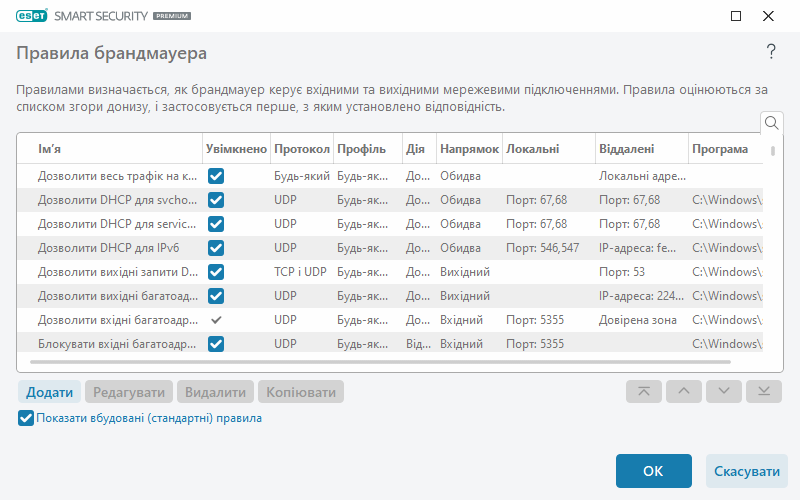Click 'Локальні адре...' remote cell
This screenshot has width=800, height=500.
642,176
